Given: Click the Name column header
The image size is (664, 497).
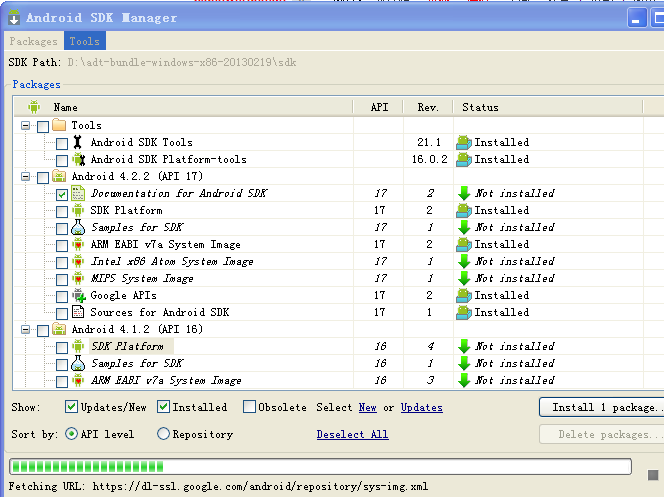Looking at the screenshot, I should pyautogui.click(x=183, y=107).
